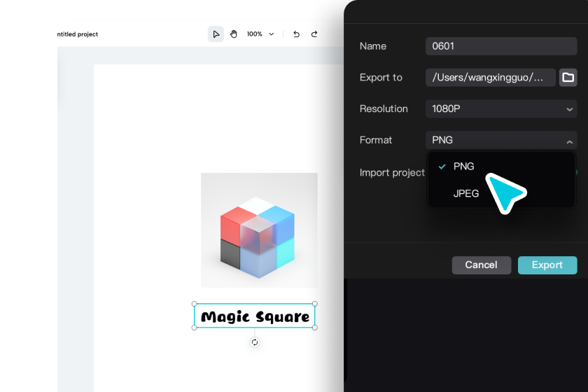
Task: Click the untitled project title
Action: pyautogui.click(x=78, y=34)
